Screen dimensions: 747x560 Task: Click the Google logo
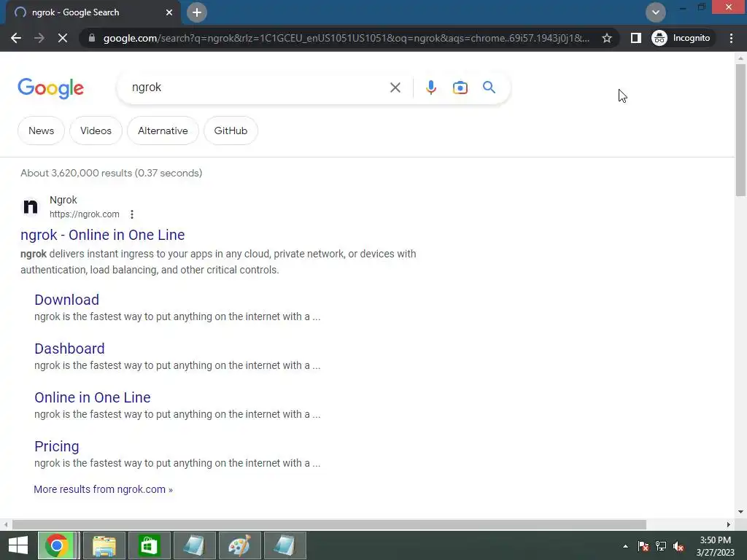pyautogui.click(x=51, y=88)
